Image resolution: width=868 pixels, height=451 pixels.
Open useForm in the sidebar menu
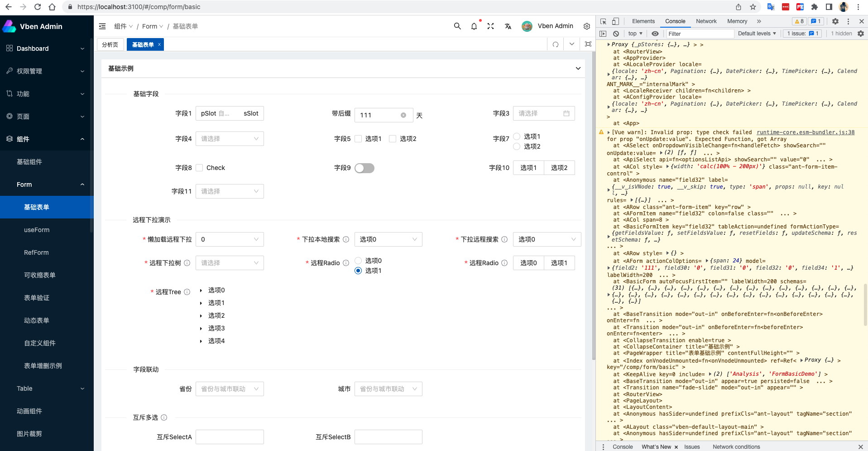[37, 230]
